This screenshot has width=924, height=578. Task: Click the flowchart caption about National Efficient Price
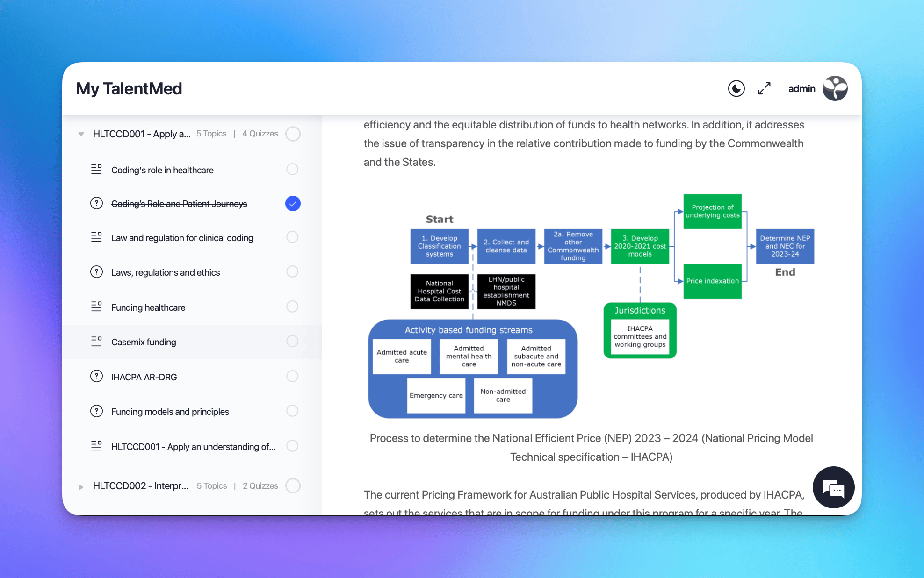[x=591, y=448]
